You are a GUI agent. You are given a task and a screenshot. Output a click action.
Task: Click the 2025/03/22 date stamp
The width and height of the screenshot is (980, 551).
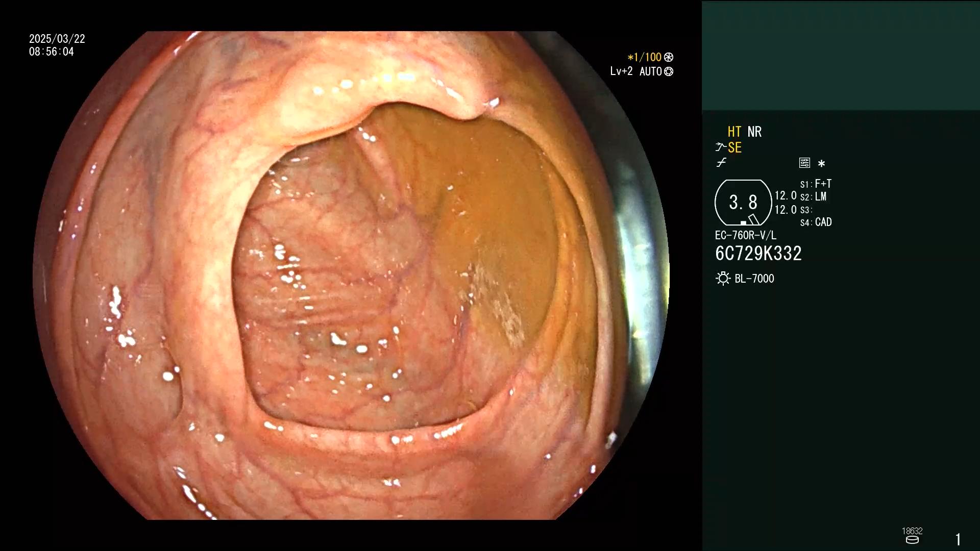(x=57, y=39)
